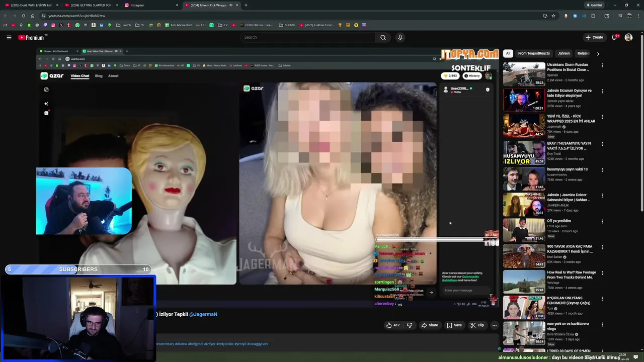
Task: Click the Create button
Action: tap(594, 37)
